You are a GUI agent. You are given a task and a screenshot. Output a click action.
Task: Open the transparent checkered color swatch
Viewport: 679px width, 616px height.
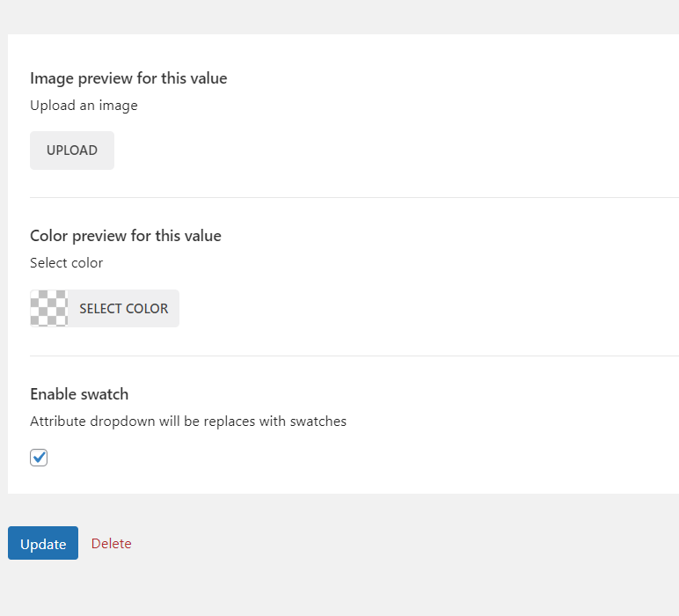49,309
